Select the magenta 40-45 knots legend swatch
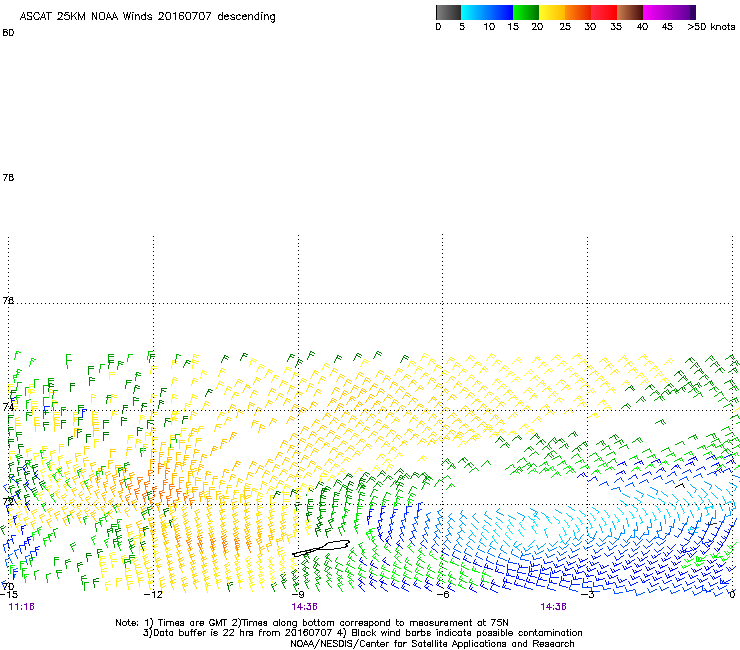Screen dimensions: 740x650 point(656,12)
